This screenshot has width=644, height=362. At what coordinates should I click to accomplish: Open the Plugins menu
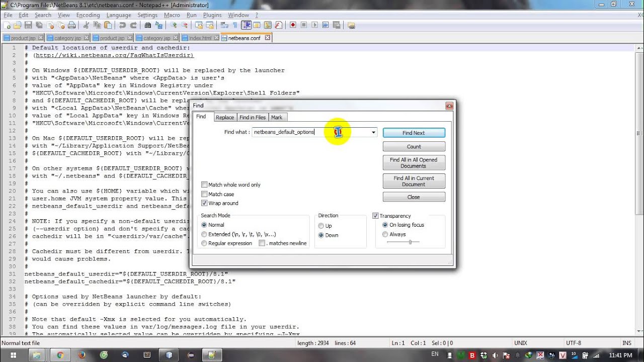tap(212, 15)
